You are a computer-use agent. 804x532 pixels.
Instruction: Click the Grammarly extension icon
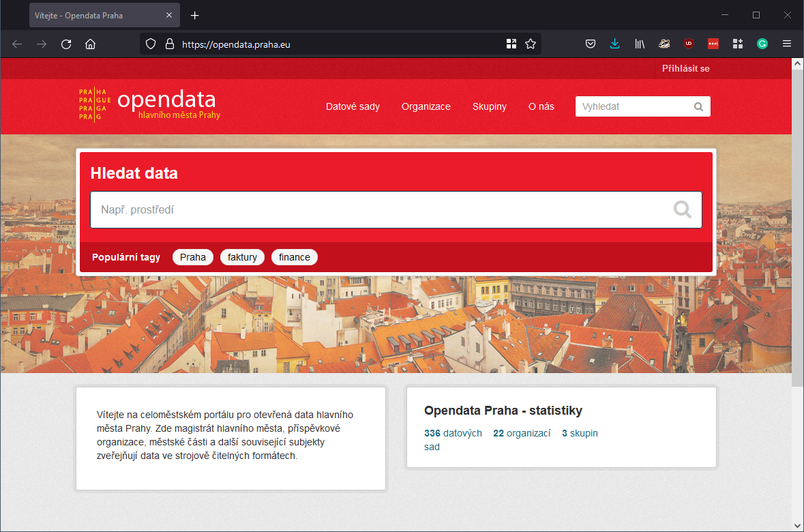coord(762,44)
